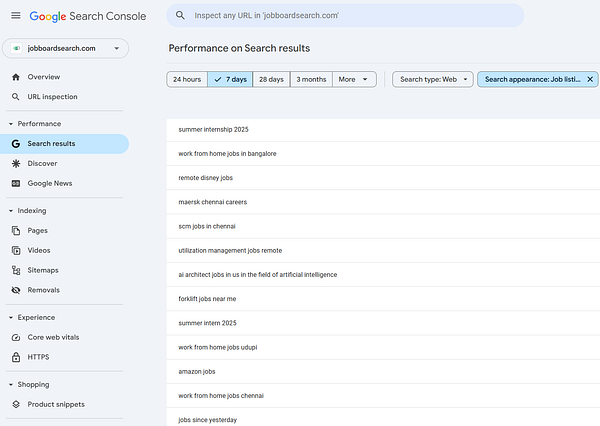Click query 'jobs since yesterday'
600x426 pixels.
pos(208,420)
